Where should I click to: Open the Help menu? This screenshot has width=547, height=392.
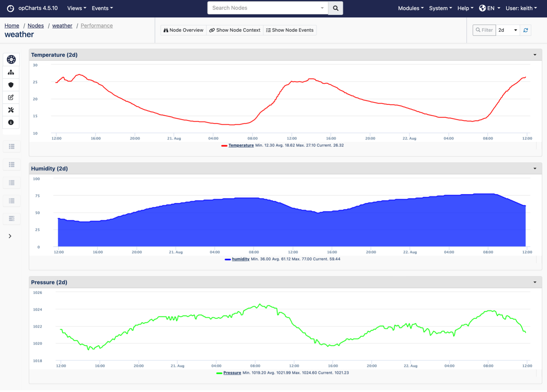point(465,8)
